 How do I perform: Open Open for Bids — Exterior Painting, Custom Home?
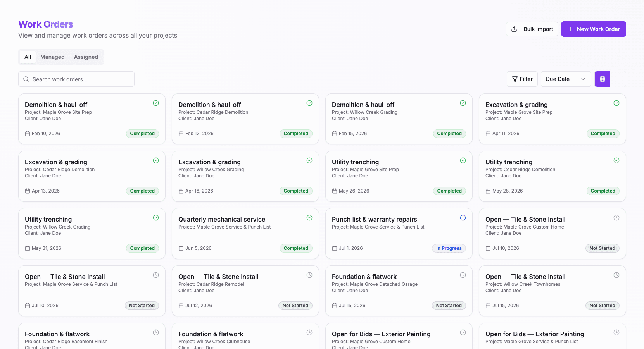tap(399, 336)
